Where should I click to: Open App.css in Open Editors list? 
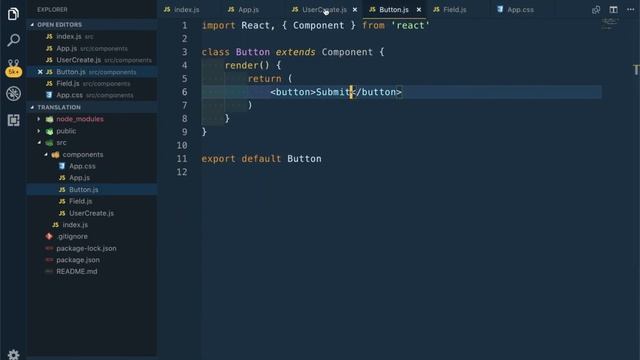point(92,95)
